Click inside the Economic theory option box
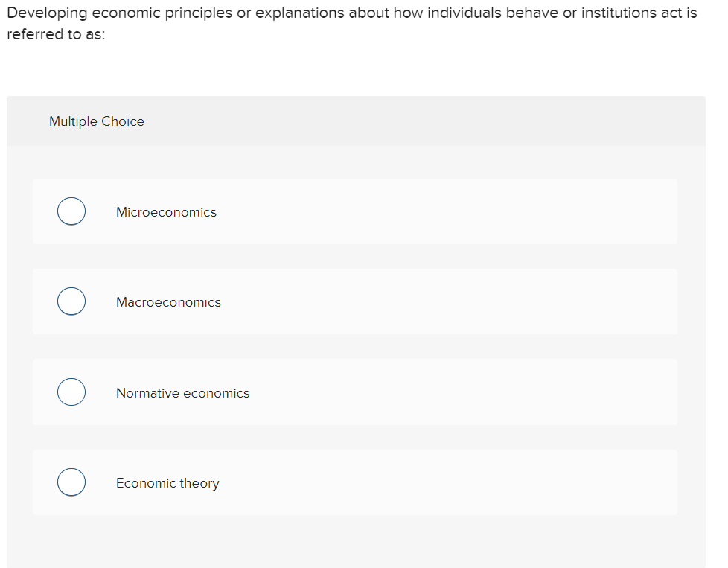 (x=355, y=482)
